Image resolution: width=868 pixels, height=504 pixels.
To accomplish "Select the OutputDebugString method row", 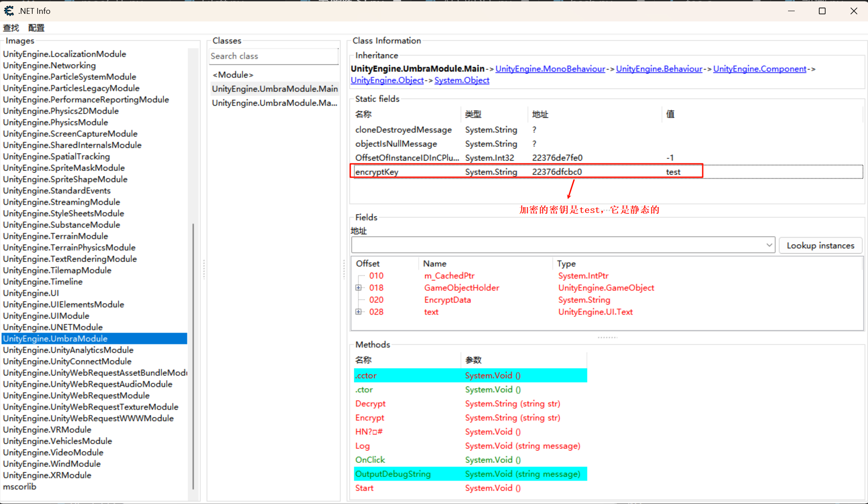I will (393, 474).
